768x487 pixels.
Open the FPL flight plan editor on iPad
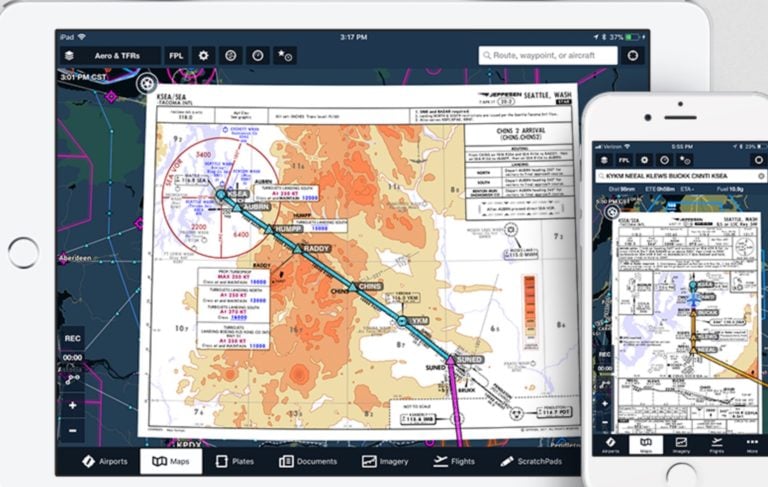(176, 56)
